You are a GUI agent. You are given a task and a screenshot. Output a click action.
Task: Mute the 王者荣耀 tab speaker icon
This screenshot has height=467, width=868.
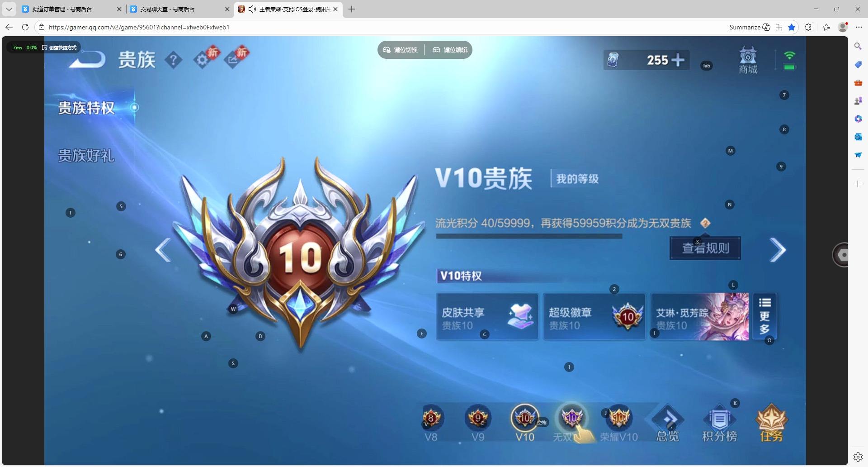click(252, 9)
